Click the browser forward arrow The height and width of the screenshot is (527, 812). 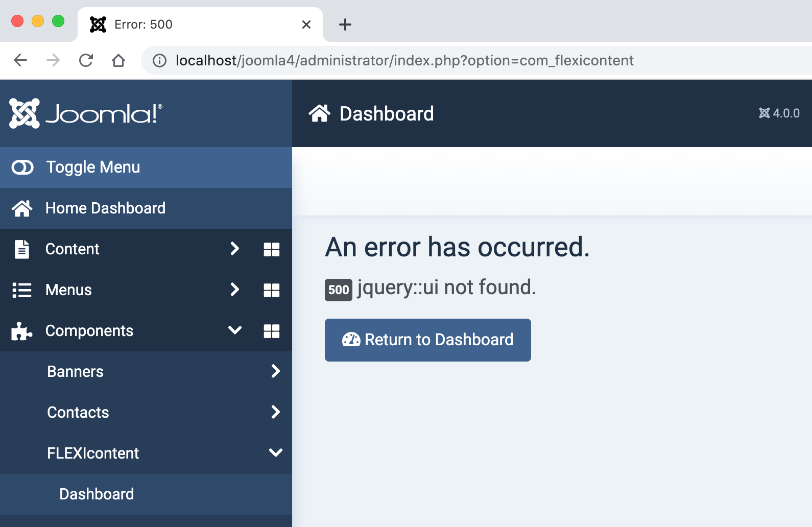click(x=53, y=60)
